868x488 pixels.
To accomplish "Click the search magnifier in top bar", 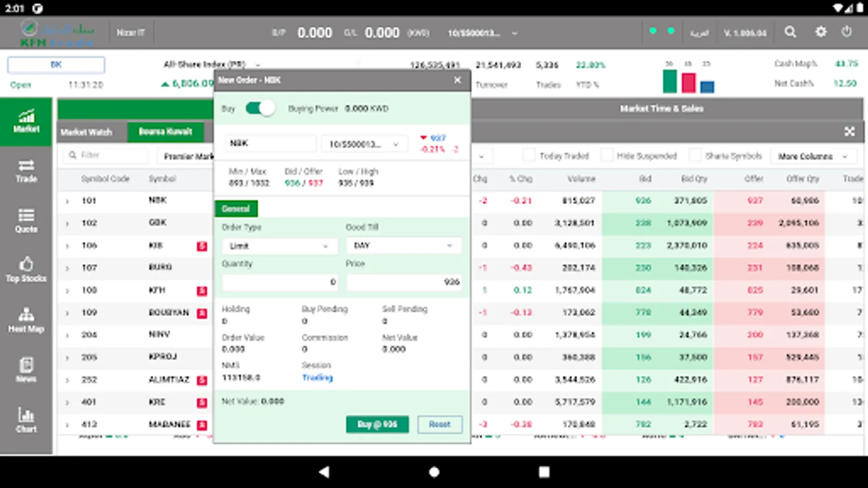I will coord(790,32).
